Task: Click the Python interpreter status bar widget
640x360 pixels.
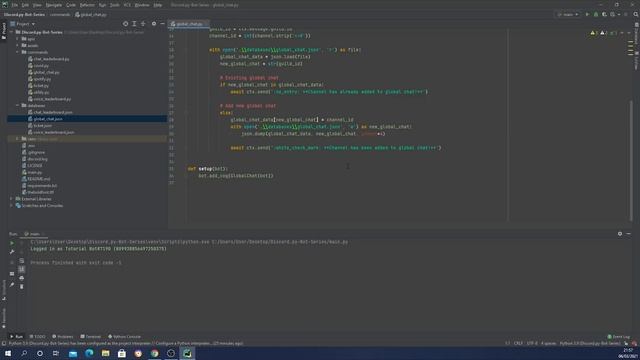Action: pos(590,344)
